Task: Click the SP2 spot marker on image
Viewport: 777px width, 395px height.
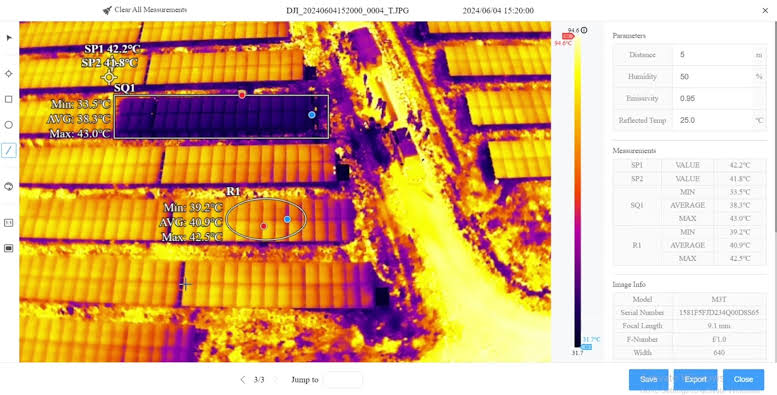Action: [109, 77]
